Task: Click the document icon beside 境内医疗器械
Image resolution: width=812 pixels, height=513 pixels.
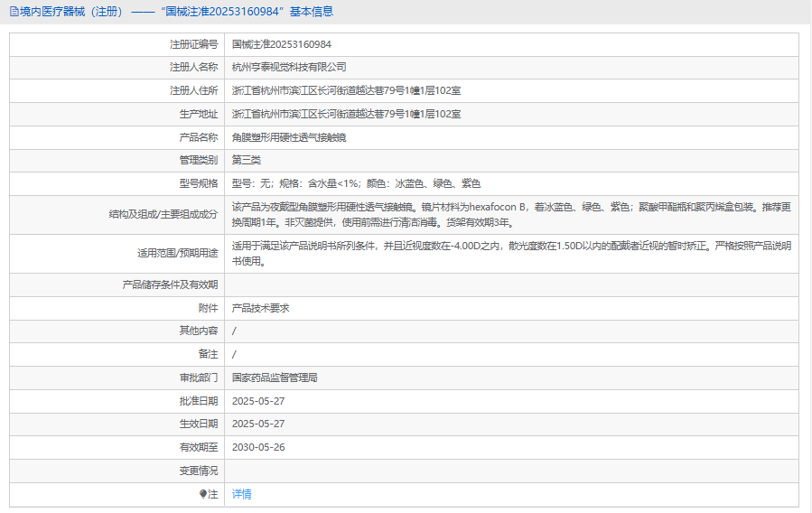Action: click(x=14, y=12)
